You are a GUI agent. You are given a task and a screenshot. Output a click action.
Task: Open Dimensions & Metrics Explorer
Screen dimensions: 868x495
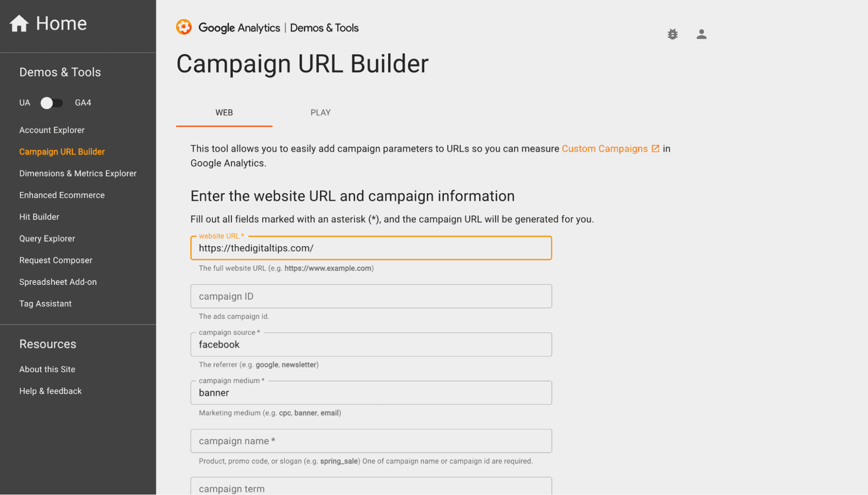[x=78, y=174]
